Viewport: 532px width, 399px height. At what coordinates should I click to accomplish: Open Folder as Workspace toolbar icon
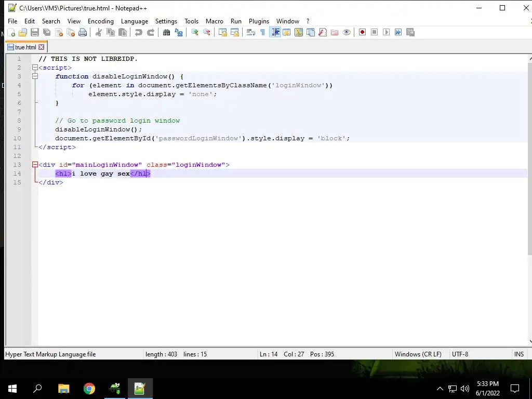pos(335,32)
